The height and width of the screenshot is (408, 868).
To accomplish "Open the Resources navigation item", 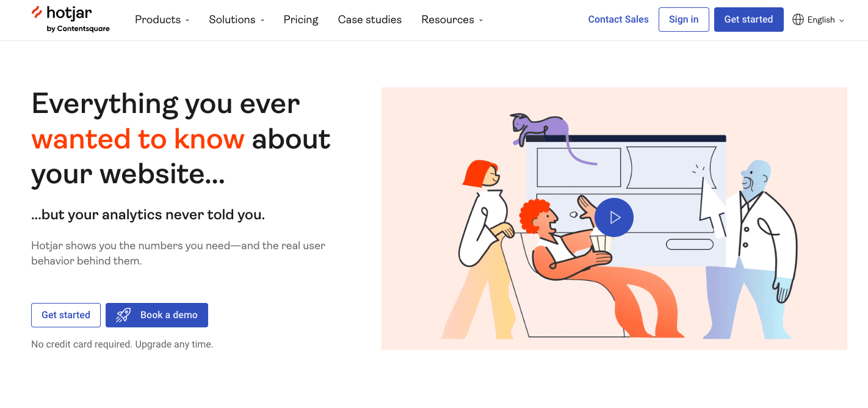I will click(x=452, y=20).
